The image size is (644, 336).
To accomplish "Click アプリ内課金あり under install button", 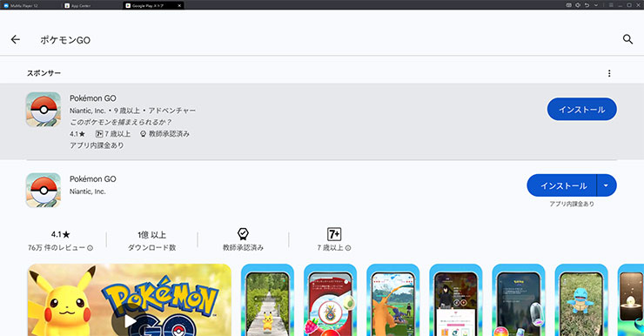I will point(572,204).
